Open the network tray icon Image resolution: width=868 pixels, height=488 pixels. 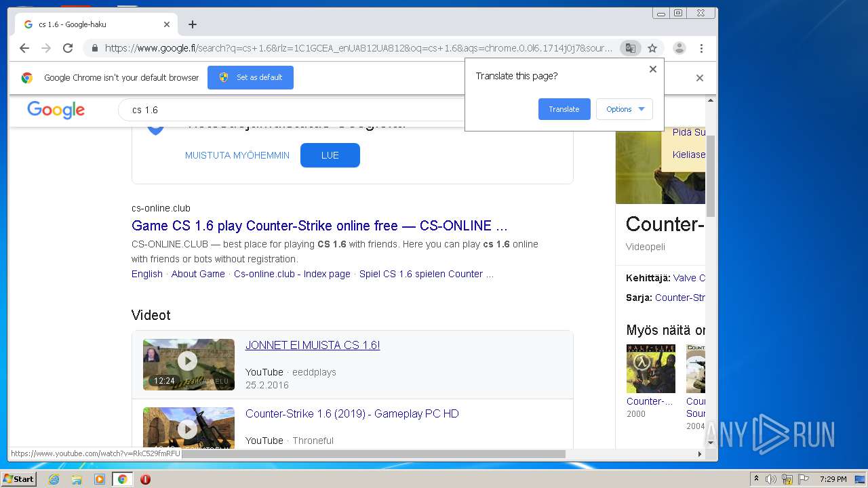click(x=788, y=479)
